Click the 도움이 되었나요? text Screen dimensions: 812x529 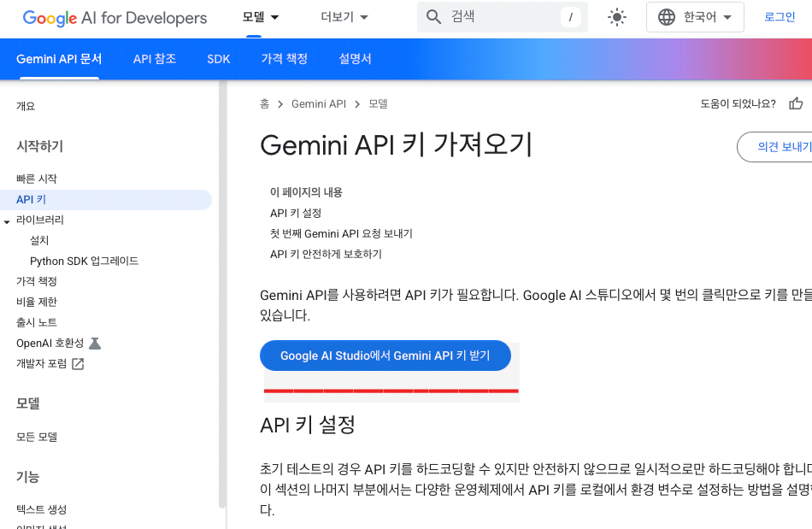[x=738, y=103]
